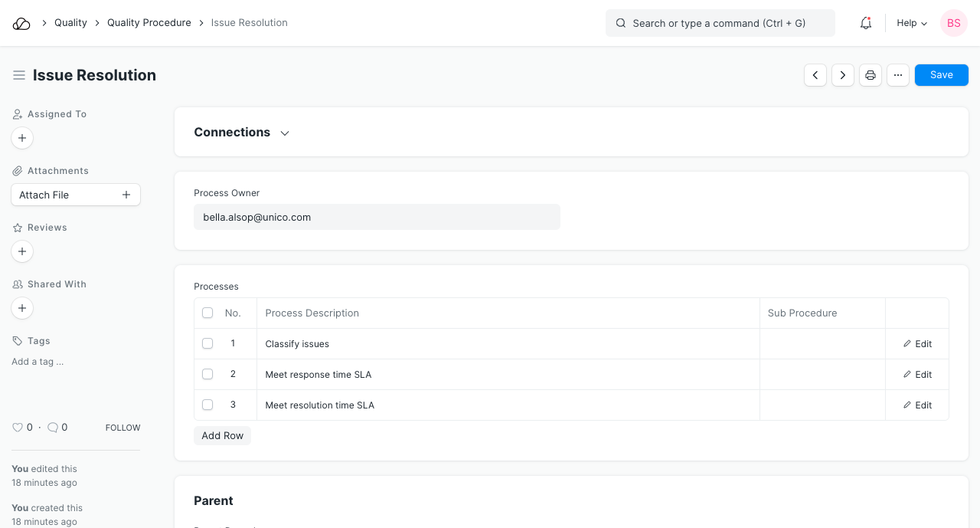Navigate to Quality breadcrumb

click(70, 23)
